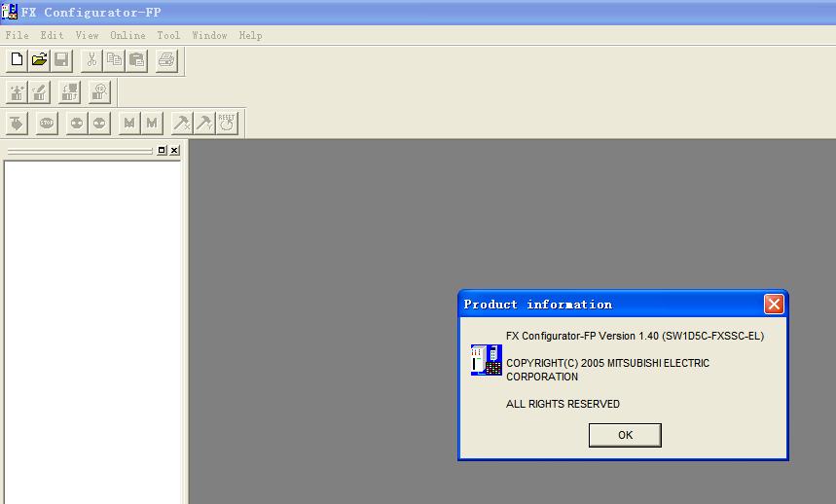836x504 pixels.
Task: Click the RESET icon in toolbar
Action: pos(227,124)
